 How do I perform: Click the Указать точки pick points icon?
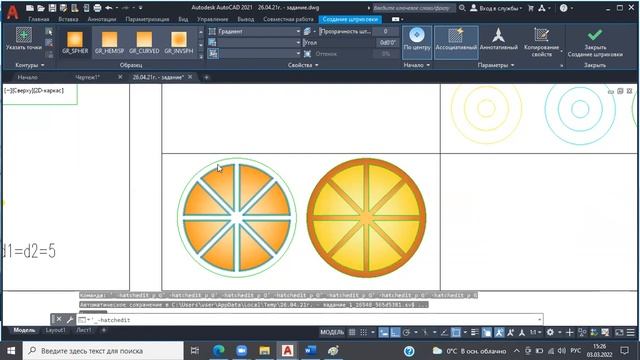[24, 35]
